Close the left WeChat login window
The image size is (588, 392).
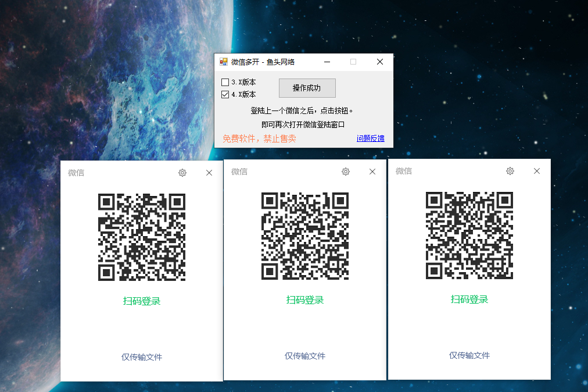tap(209, 173)
